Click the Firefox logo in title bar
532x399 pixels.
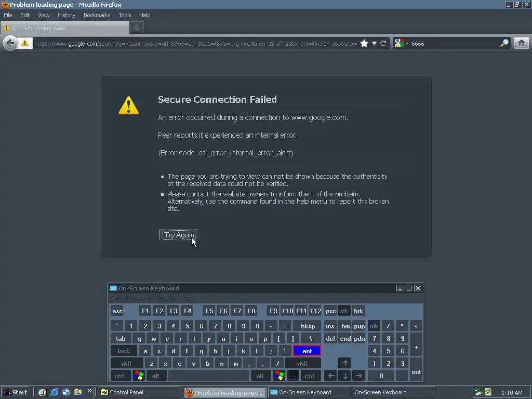(x=5, y=4)
